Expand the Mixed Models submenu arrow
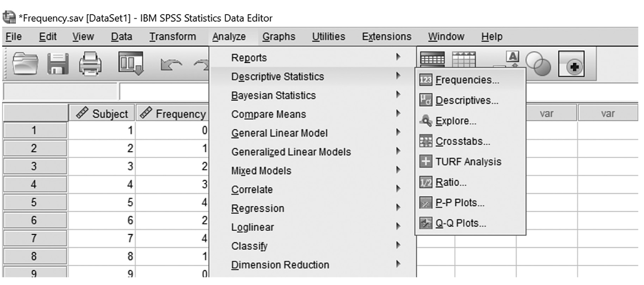Screen dimensions: 644x285 point(398,170)
